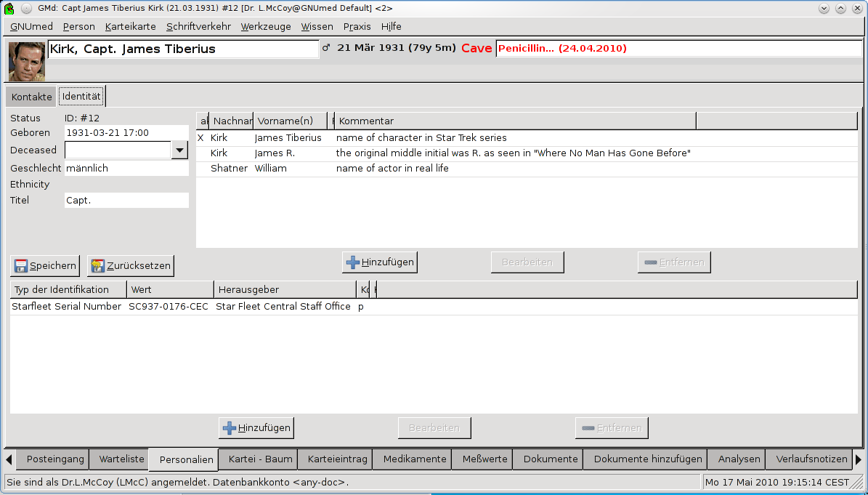Click the Nachname column header
This screenshot has height=495, width=868.
point(232,121)
